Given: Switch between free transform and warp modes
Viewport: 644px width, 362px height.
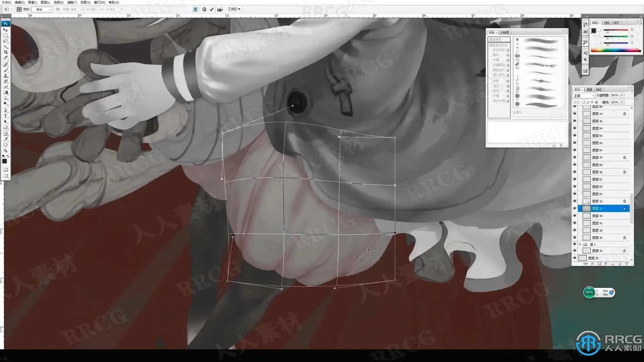Looking at the screenshot, I should click(x=195, y=9).
